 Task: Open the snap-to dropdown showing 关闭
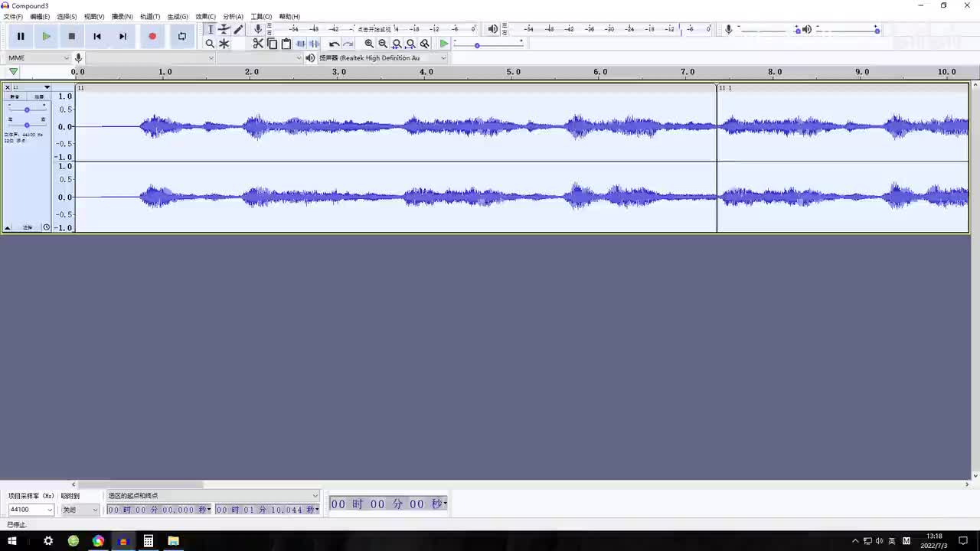tap(80, 510)
